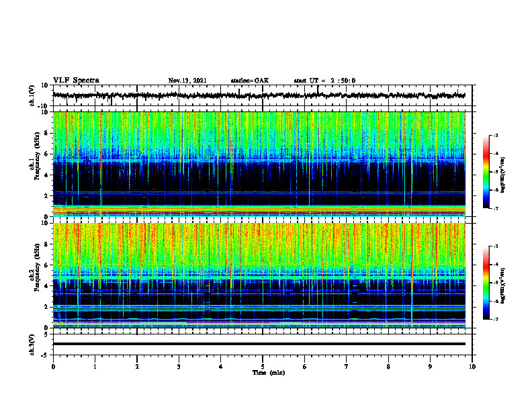Image resolution: width=532 pixels, height=411 pixels.
Task: Click inside the ch.1 spectrogram plot
Action: point(259,164)
